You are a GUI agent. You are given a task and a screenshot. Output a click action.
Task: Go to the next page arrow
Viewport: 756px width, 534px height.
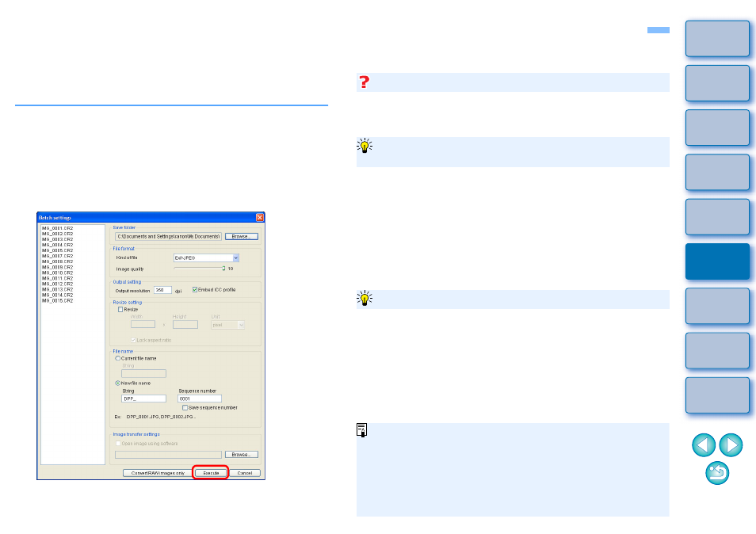pyautogui.click(x=731, y=444)
